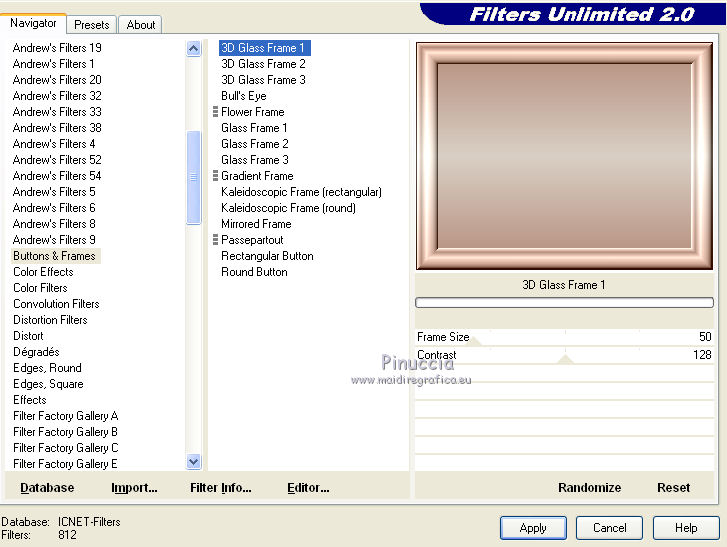
Task: Open Andrew's Filters 33 category
Action: point(57,112)
